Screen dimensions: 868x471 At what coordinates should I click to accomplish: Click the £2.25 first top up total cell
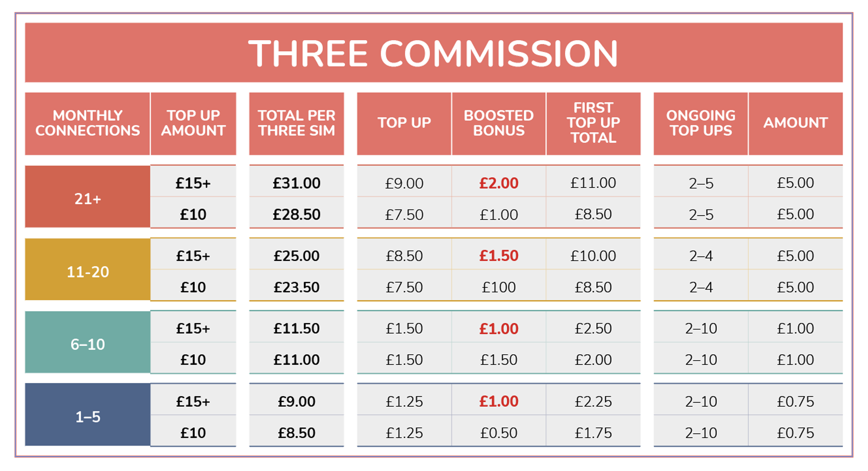click(593, 402)
